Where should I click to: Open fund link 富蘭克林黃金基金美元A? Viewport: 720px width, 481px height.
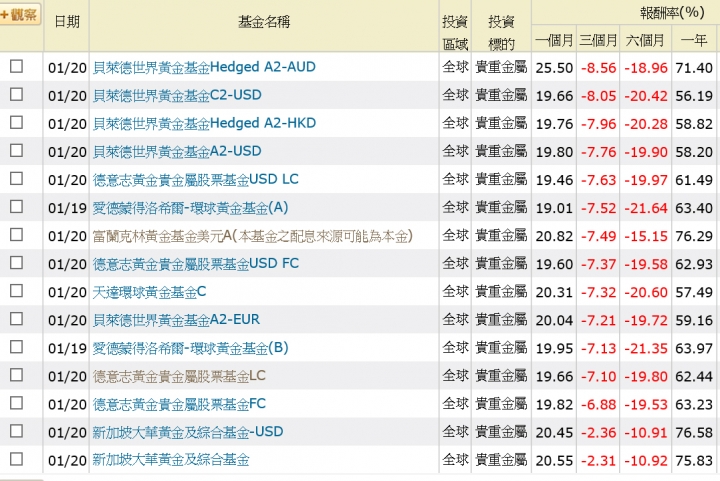click(x=253, y=236)
